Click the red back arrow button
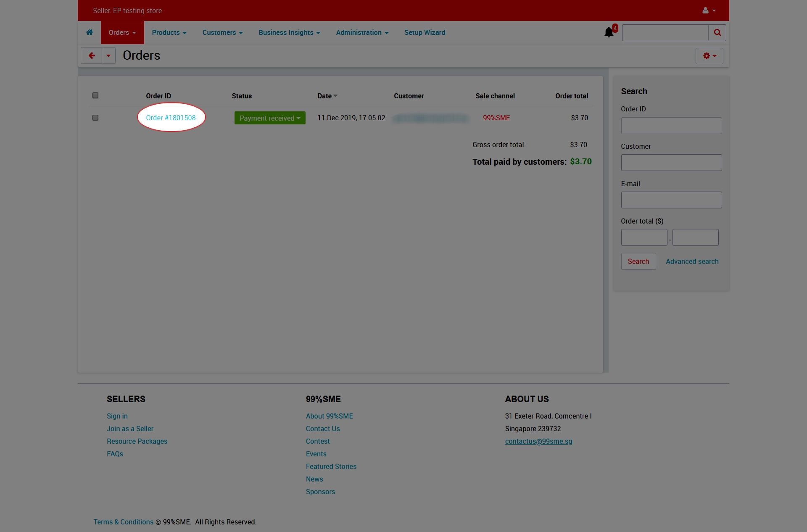 pos(91,55)
